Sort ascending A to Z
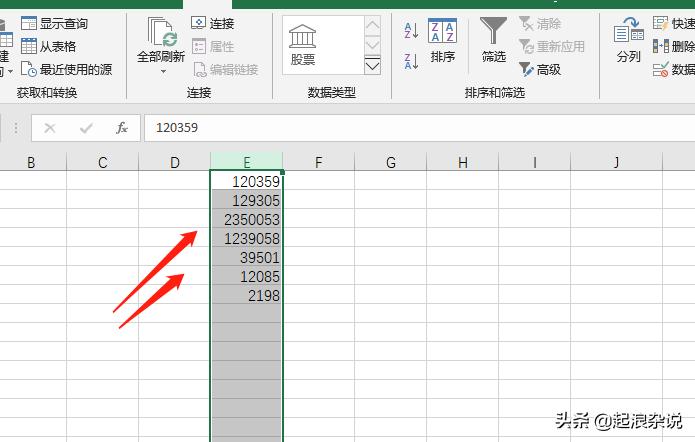This screenshot has height=442, width=695. [411, 31]
